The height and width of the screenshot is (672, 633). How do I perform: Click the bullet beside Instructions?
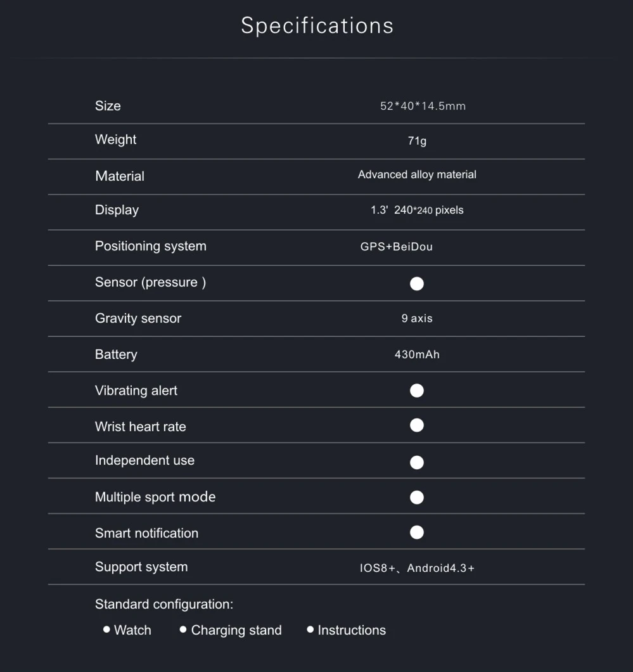(310, 630)
